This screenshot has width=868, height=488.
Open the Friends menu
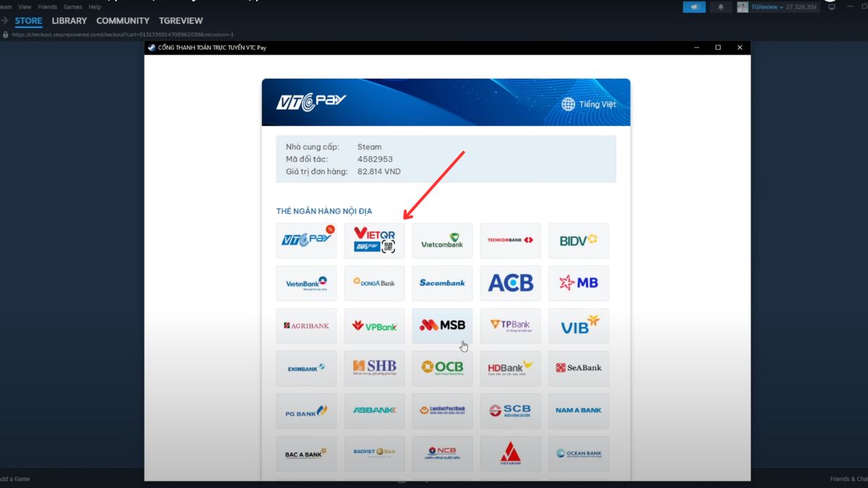tap(48, 7)
